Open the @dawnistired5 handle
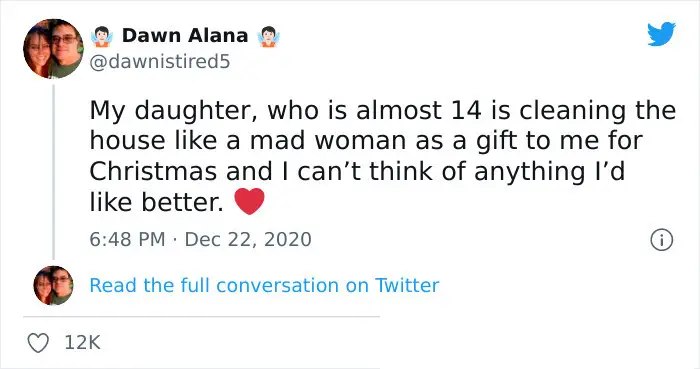700x369 pixels. point(160,62)
